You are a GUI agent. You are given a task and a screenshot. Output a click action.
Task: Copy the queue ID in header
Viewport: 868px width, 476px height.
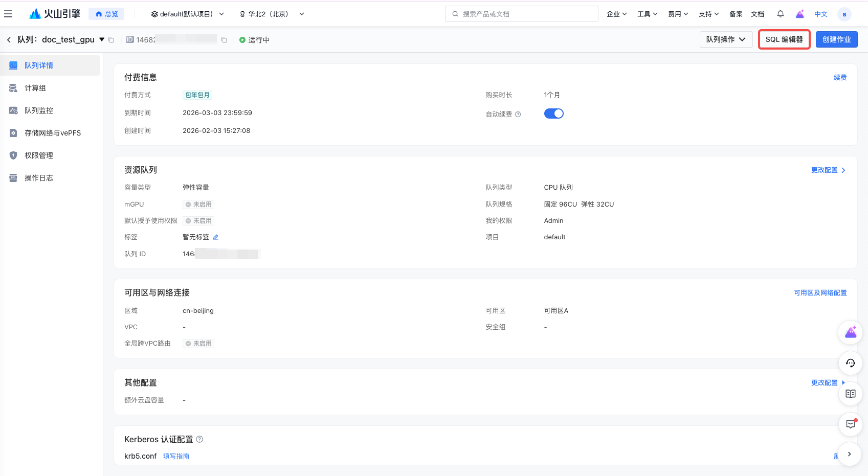coord(224,40)
